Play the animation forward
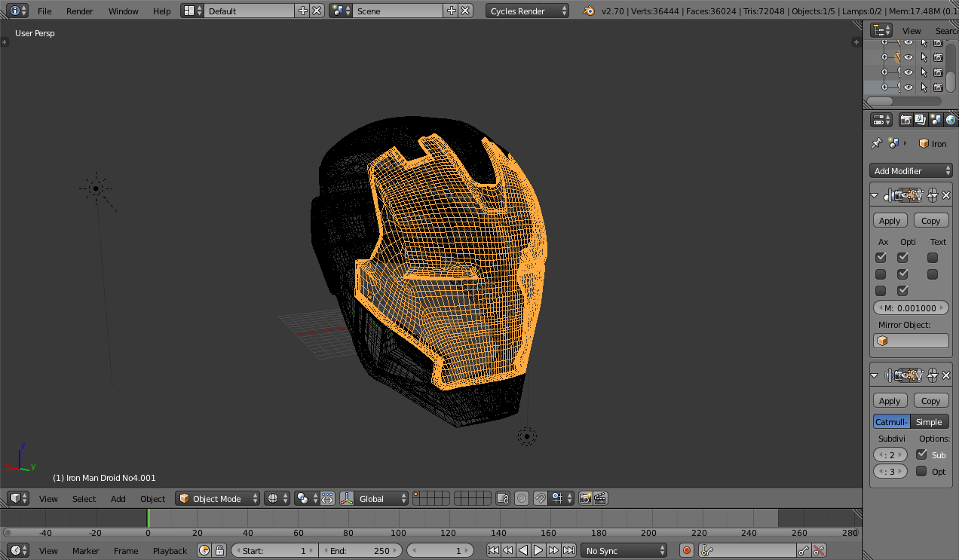The width and height of the screenshot is (959, 560). [x=538, y=550]
